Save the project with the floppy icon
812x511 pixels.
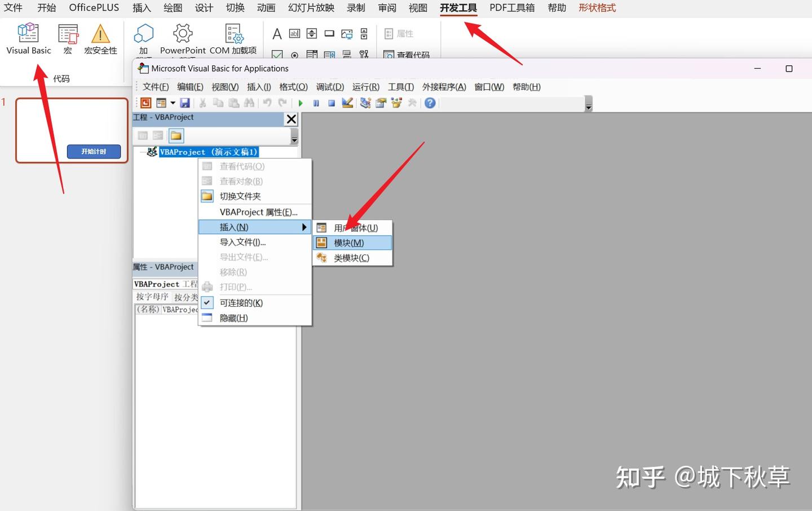[x=184, y=103]
